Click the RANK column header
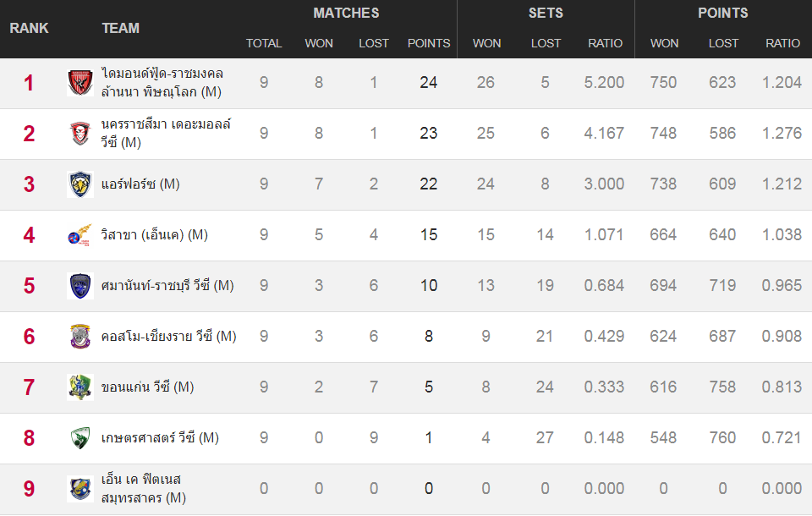812x516 pixels. [29, 28]
